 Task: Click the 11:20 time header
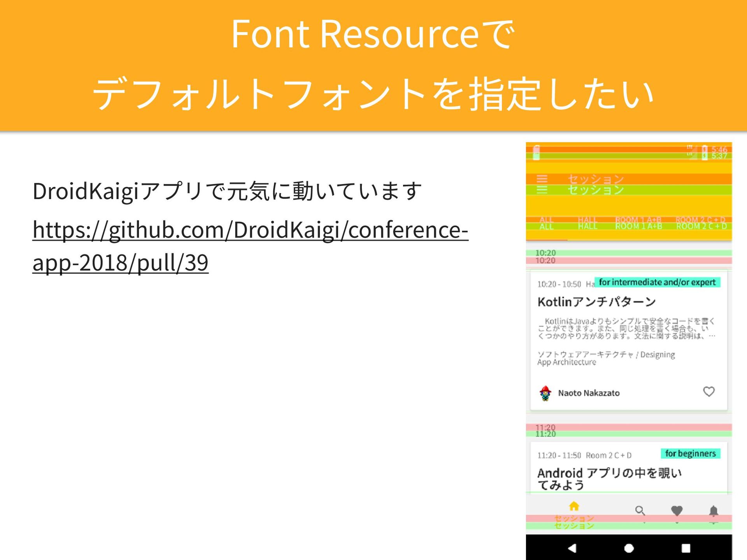click(x=545, y=430)
